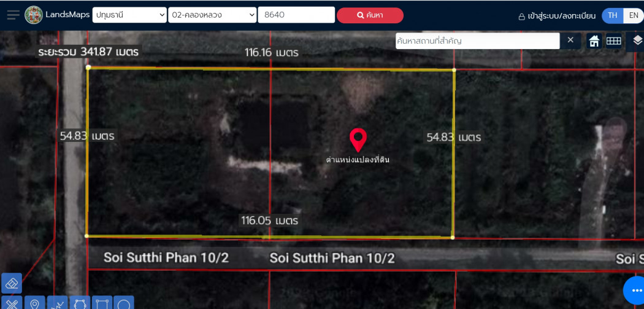
Task: Open the map layers stack icon
Action: (x=637, y=41)
